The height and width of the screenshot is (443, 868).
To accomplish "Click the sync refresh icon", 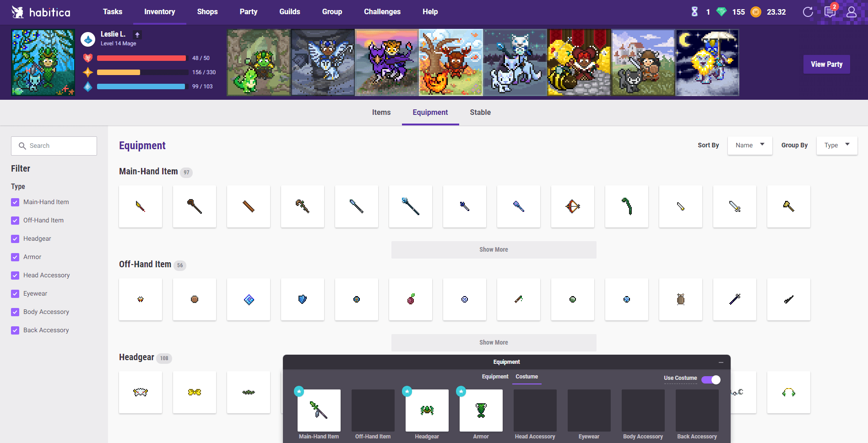I will 808,12.
